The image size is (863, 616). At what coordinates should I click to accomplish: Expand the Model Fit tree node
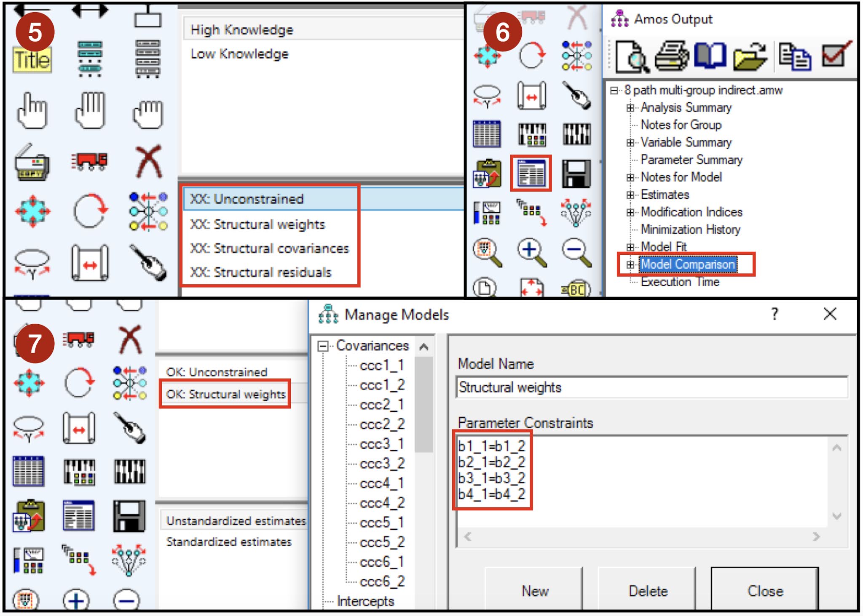click(x=631, y=248)
